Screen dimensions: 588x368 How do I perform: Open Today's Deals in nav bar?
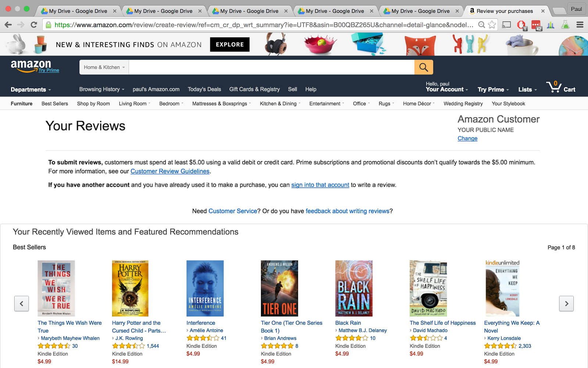point(204,89)
